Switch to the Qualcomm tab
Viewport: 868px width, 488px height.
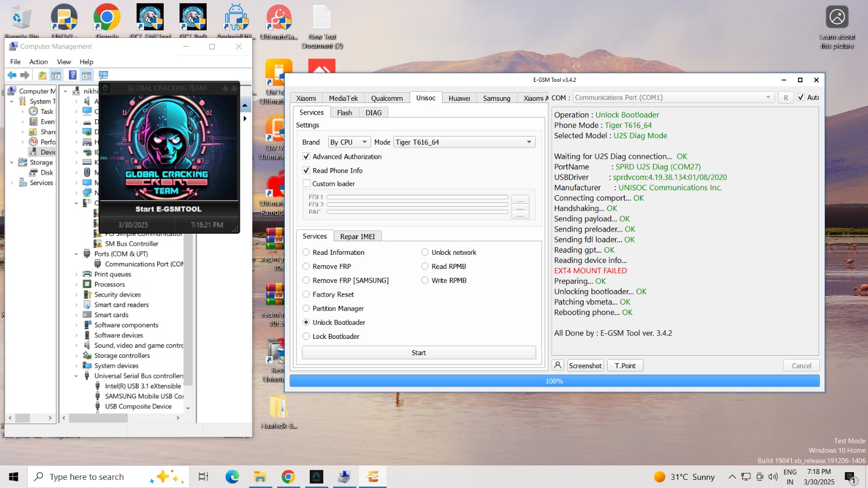click(x=387, y=98)
